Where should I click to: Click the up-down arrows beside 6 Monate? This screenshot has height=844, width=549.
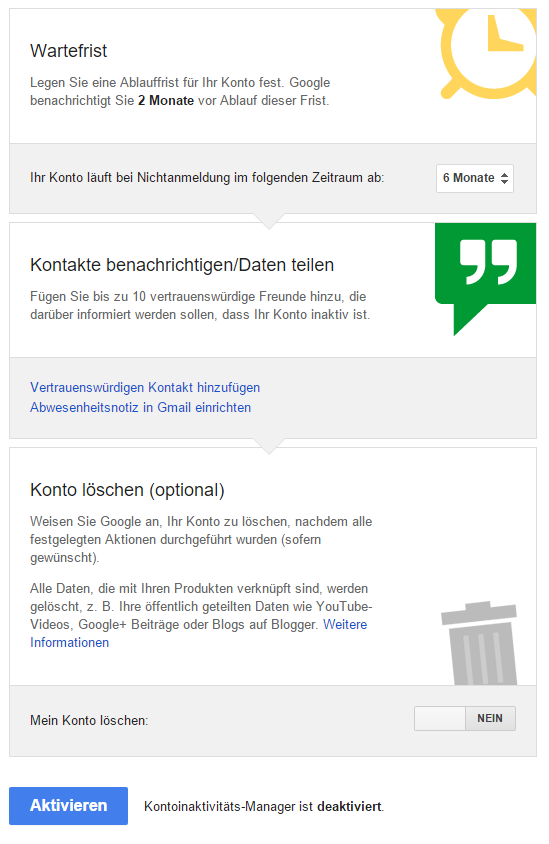pyautogui.click(x=504, y=178)
